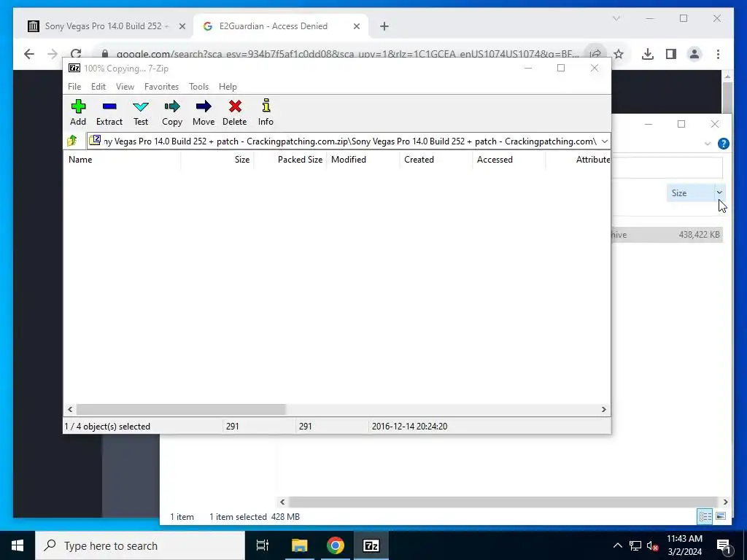Expand the Explorer ribbon chevron
This screenshot has height=560, width=747.
pos(708,144)
